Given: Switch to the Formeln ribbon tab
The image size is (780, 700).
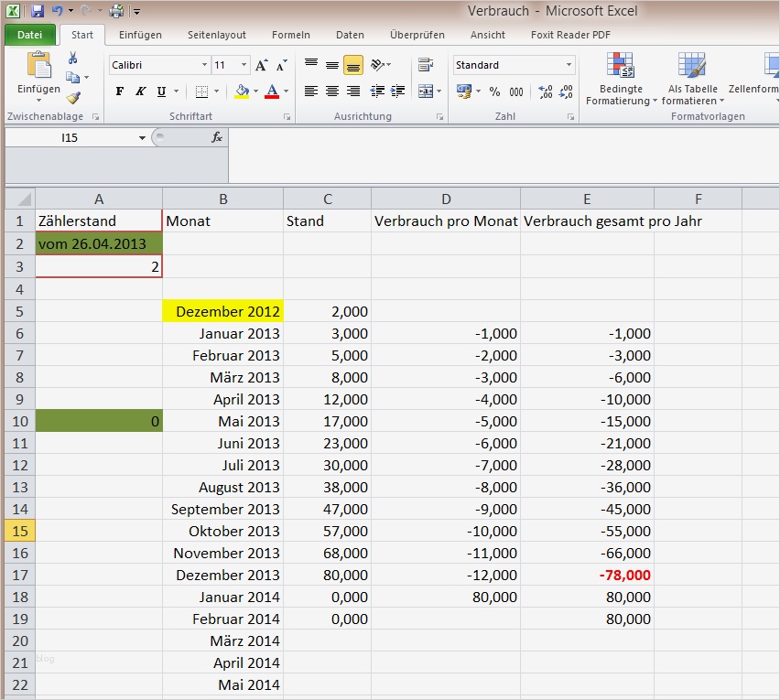Looking at the screenshot, I should click(x=291, y=35).
